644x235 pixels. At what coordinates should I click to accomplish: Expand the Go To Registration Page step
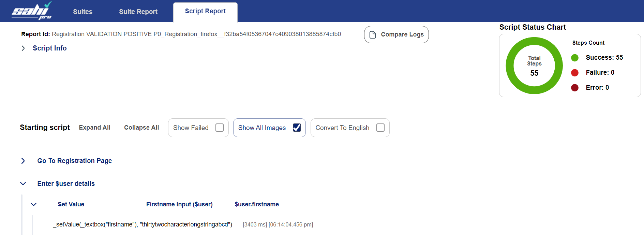tap(23, 161)
